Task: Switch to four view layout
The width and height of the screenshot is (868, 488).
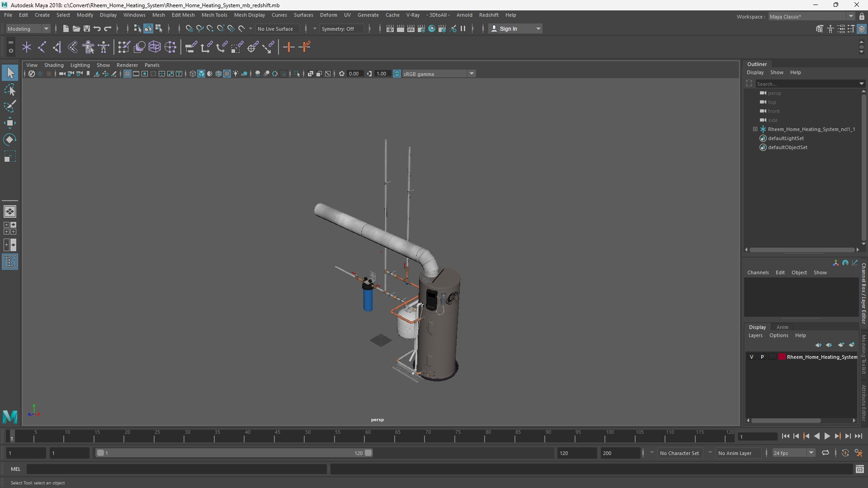Action: pos(10,228)
